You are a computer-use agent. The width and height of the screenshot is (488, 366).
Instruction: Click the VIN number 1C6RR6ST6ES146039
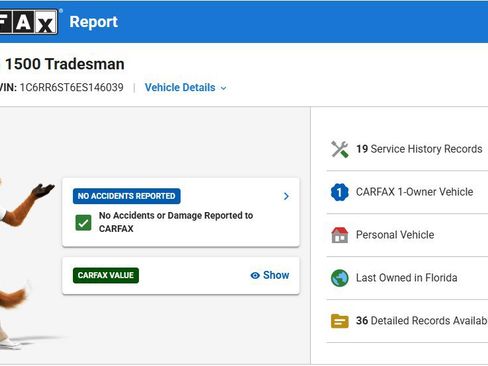(71, 88)
